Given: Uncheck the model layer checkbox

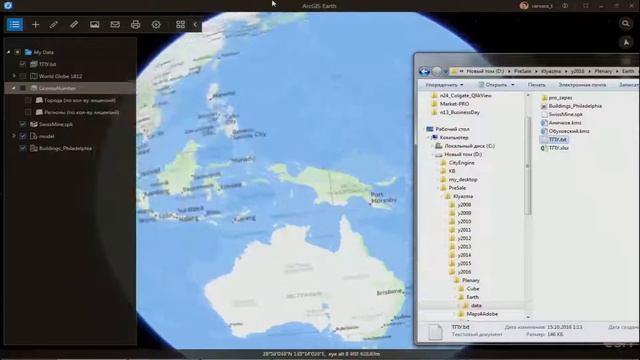Looking at the screenshot, I should 22,136.
